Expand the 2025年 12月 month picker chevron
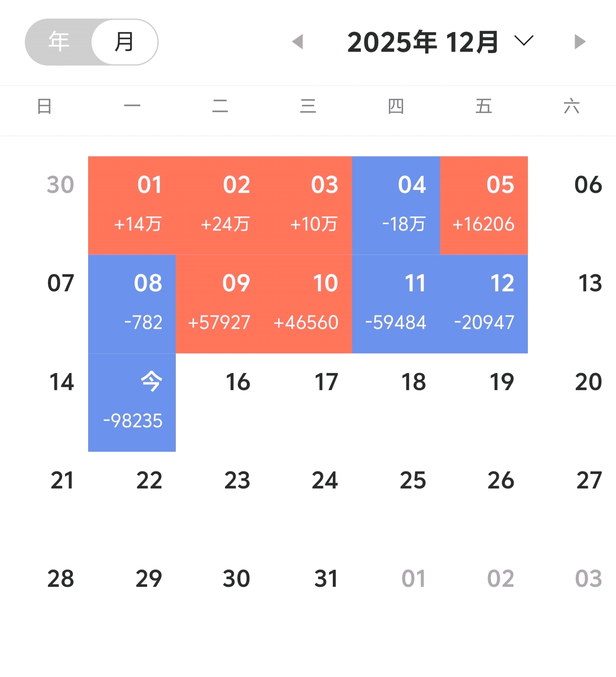 pyautogui.click(x=524, y=41)
